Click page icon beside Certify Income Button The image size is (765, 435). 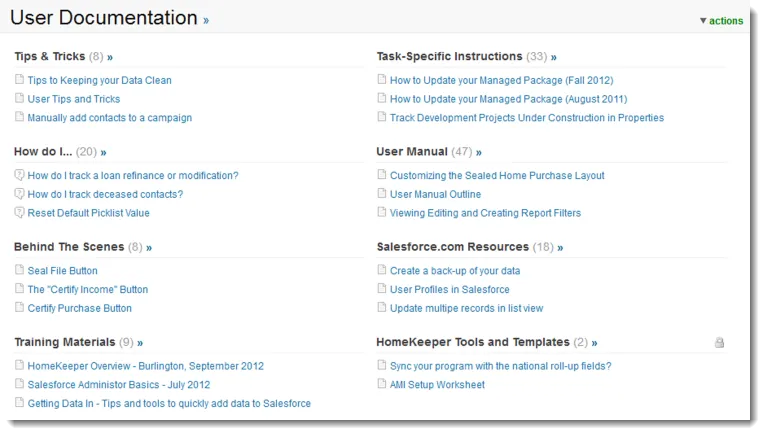click(20, 288)
